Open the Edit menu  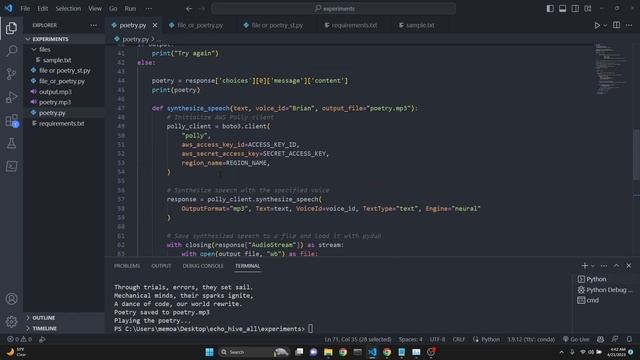42,9
